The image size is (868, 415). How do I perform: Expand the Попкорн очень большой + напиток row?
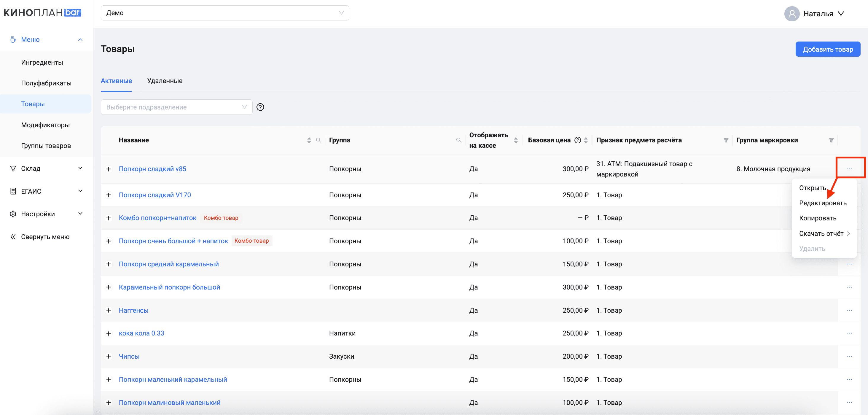(109, 241)
